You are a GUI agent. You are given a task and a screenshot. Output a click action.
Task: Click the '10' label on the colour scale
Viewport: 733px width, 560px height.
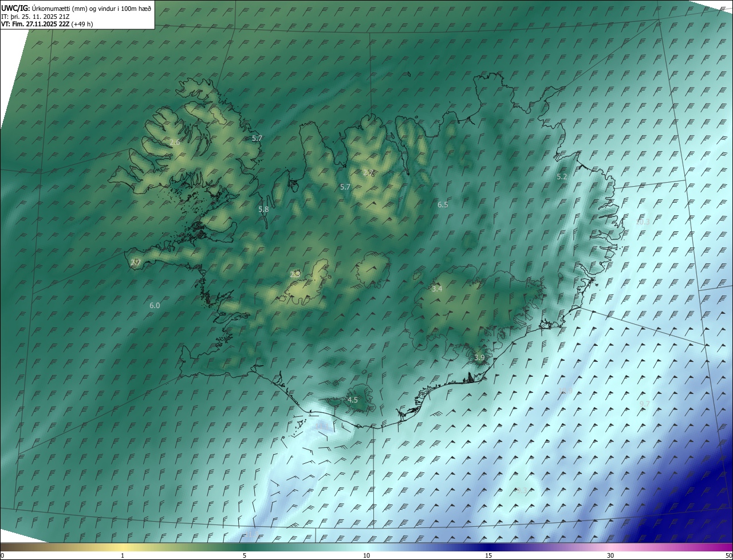366,555
